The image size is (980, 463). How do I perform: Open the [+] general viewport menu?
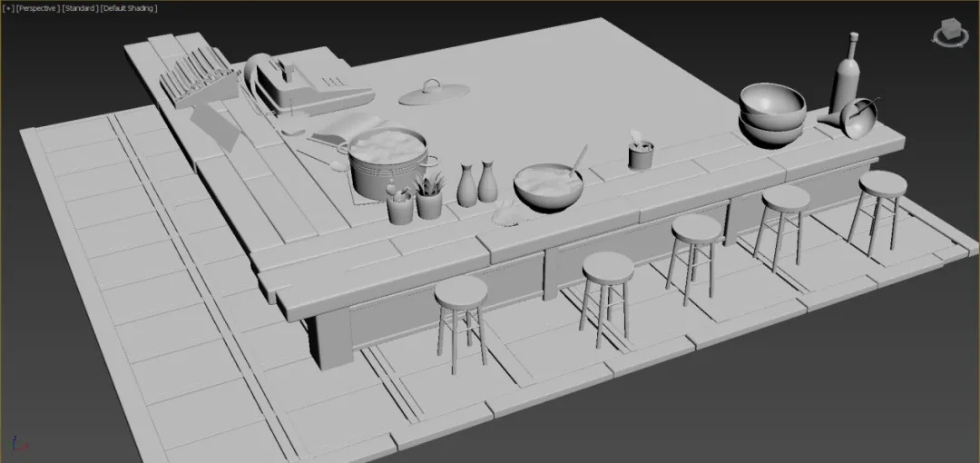coord(8,8)
